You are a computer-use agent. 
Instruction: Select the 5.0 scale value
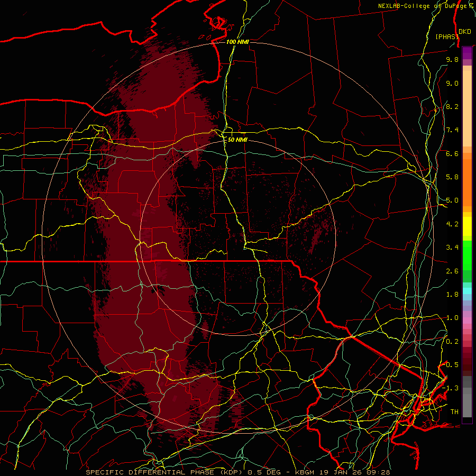(x=452, y=200)
